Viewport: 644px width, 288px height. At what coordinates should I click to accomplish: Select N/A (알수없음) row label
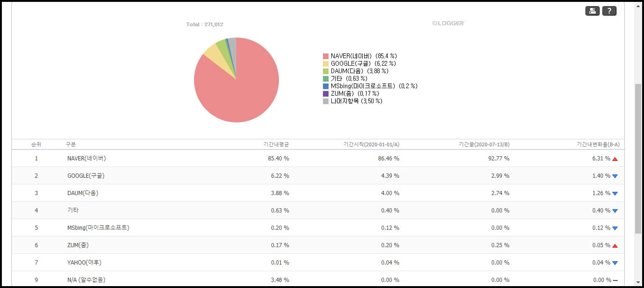click(x=86, y=280)
